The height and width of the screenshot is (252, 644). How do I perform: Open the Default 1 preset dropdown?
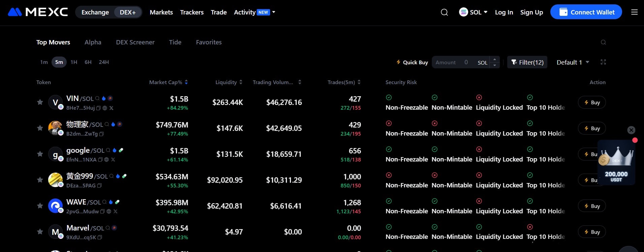[x=573, y=63]
